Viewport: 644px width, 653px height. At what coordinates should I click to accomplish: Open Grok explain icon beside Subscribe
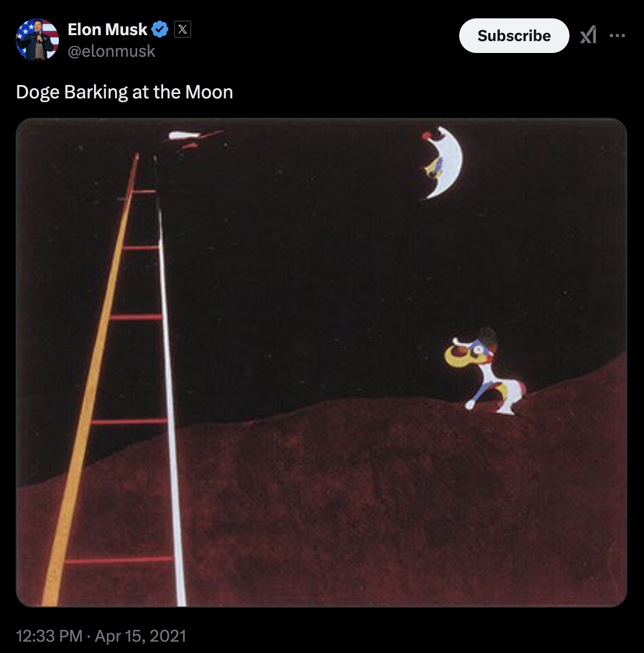[588, 36]
